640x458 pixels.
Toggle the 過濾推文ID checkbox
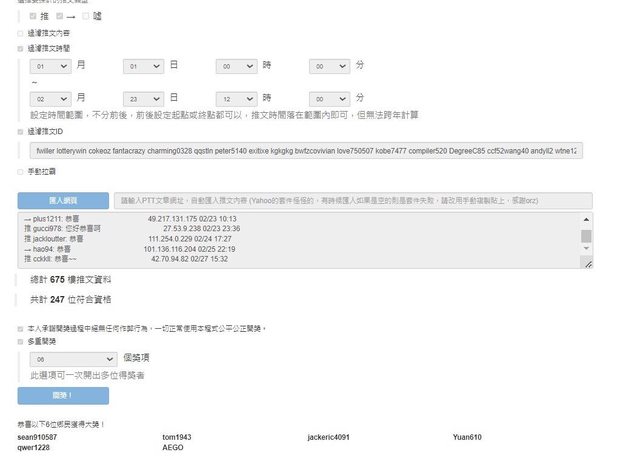tap(21, 131)
